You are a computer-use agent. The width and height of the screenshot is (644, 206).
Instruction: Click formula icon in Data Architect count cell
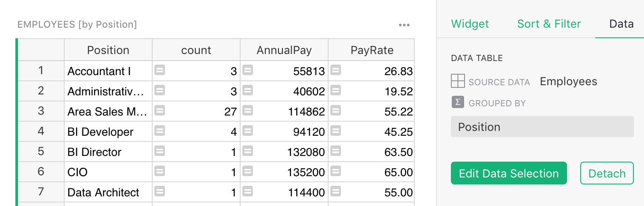160,192
